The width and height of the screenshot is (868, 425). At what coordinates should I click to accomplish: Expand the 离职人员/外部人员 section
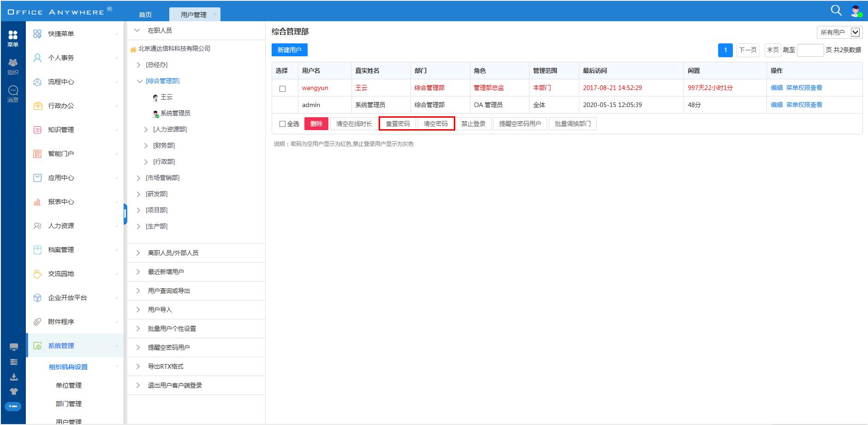pos(138,253)
